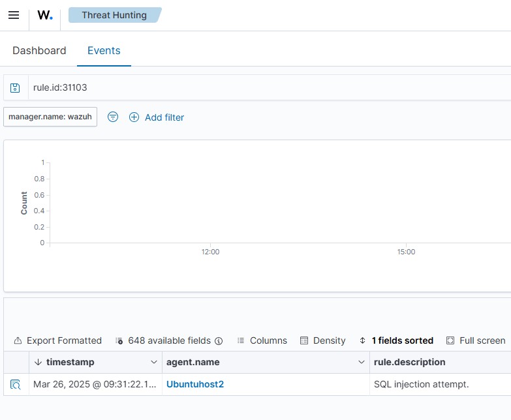Image resolution: width=511 pixels, height=420 pixels.
Task: Click Export Formatted button text
Action: coord(64,340)
